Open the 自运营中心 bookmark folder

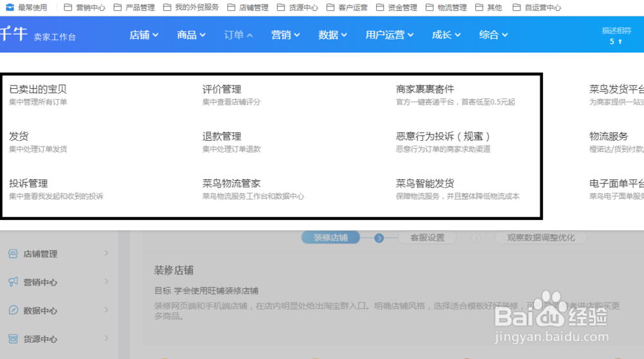pyautogui.click(x=537, y=7)
